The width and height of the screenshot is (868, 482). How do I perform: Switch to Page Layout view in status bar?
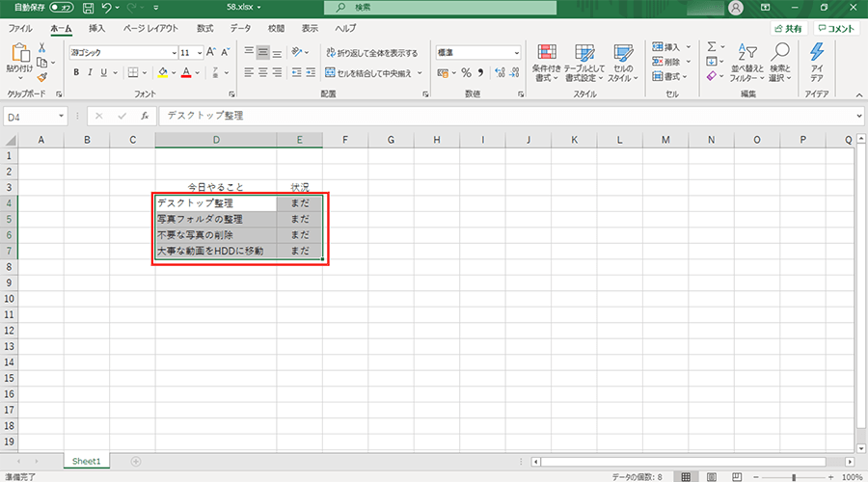[712, 476]
